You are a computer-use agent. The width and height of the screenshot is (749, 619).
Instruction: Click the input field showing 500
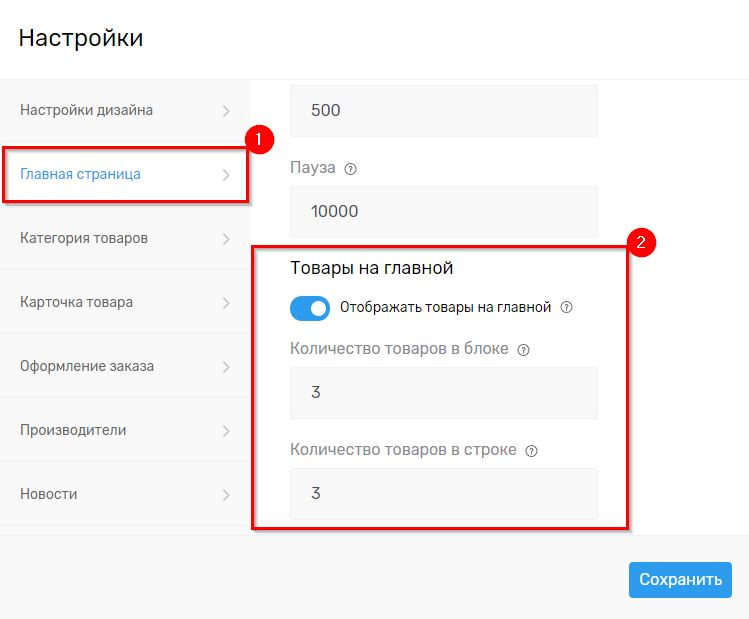click(x=443, y=110)
